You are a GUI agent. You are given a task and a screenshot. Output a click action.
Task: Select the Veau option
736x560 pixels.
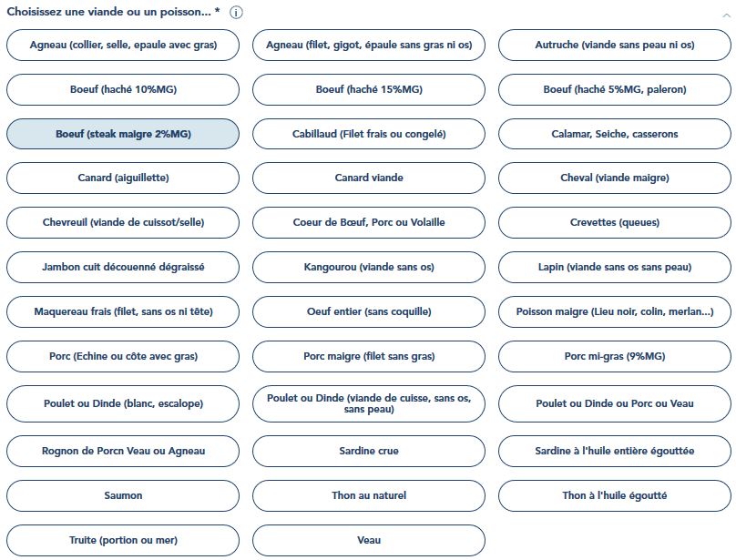(x=369, y=540)
